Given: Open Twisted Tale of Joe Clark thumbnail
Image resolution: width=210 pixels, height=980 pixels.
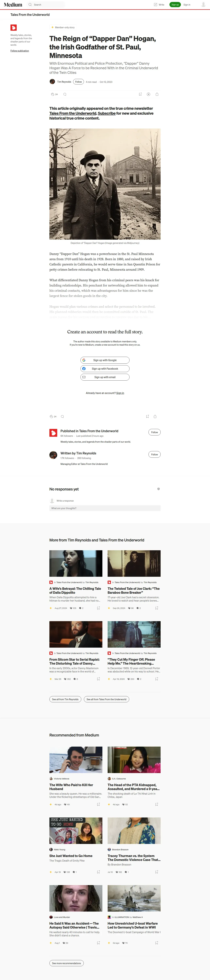Looking at the screenshot, I should tap(134, 563).
